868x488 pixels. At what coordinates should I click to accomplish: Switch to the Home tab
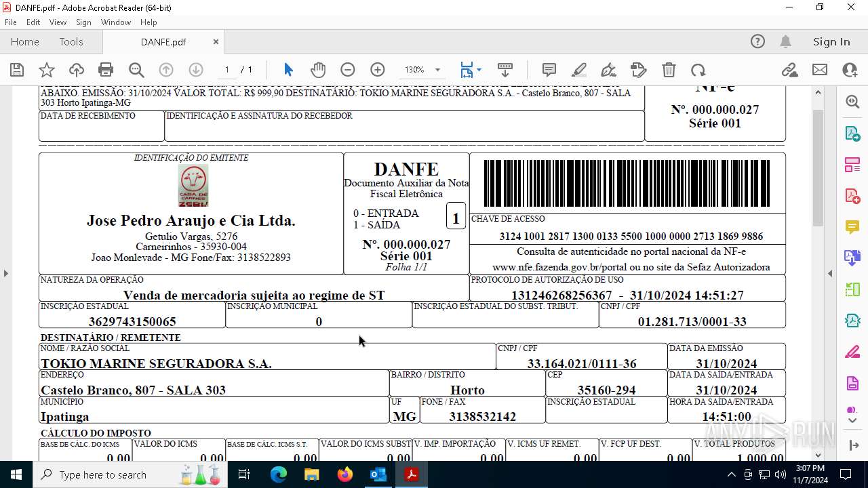point(25,42)
